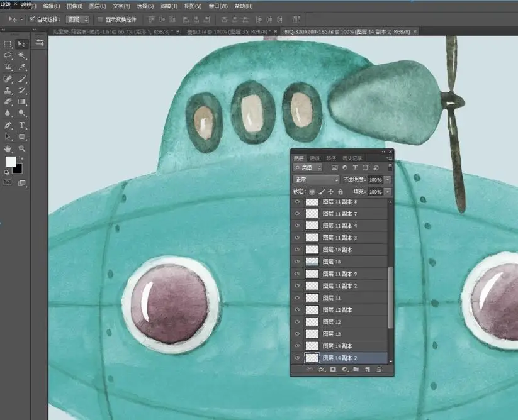Select the Hand tool
Screen dimensions: 518x420
(8, 148)
